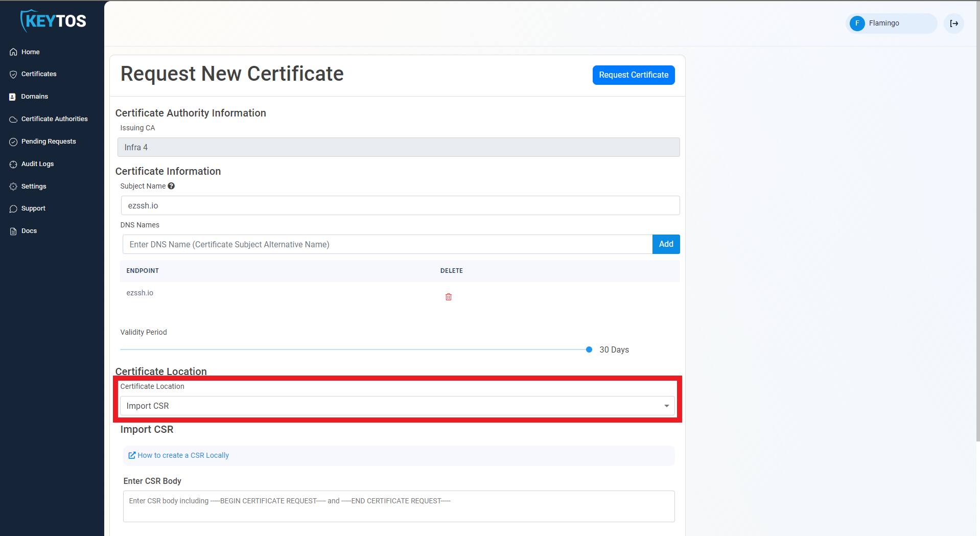
Task: Click the external link icon beside CSR help
Action: click(132, 455)
